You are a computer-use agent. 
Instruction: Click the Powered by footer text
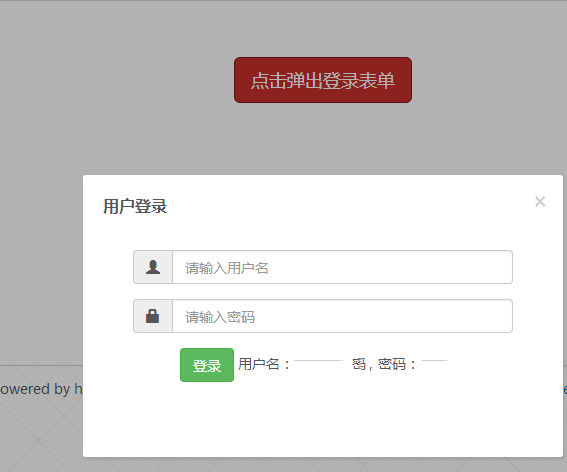(41, 389)
